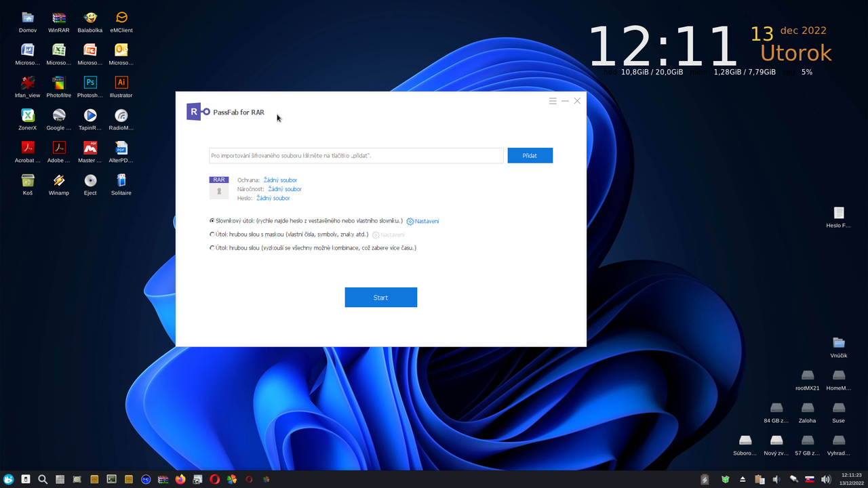Click the encrypted file import field
Viewport: 868px width, 488px height.
[357, 155]
